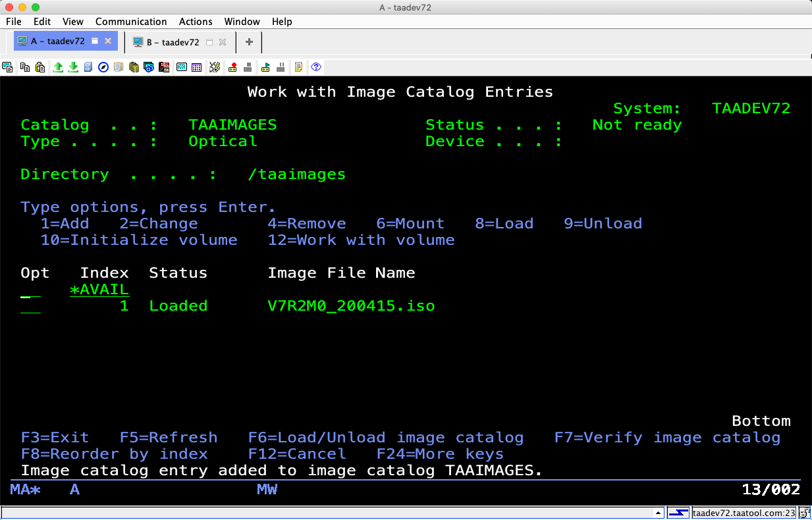812x520 pixels.
Task: Click F24=More keys function key
Action: (x=440, y=454)
